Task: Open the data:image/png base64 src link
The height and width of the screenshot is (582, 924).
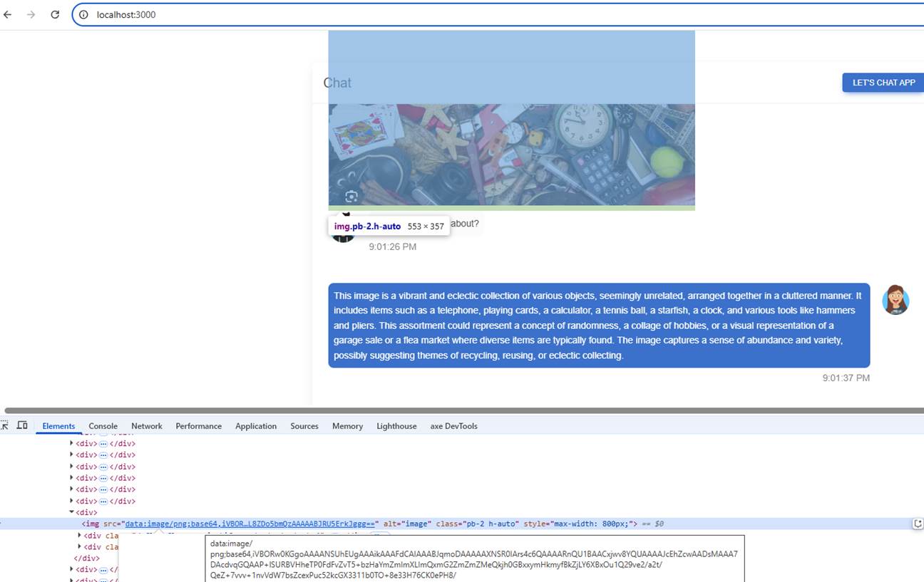Action: click(x=251, y=524)
